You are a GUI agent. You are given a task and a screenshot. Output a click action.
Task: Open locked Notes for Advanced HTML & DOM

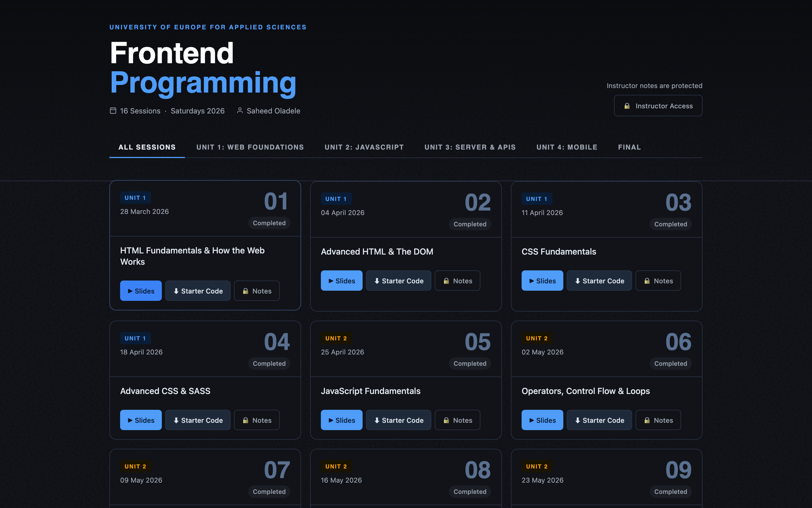pos(457,281)
